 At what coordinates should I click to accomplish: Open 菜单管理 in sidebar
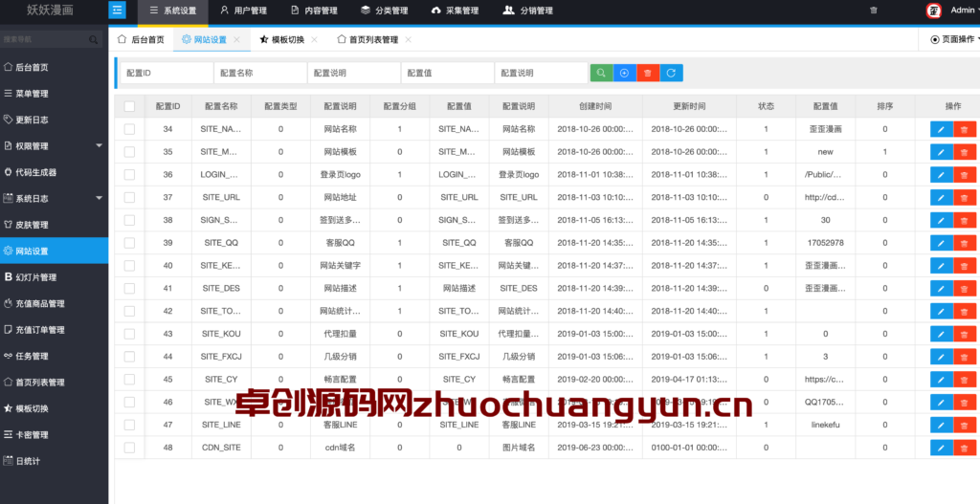[54, 94]
